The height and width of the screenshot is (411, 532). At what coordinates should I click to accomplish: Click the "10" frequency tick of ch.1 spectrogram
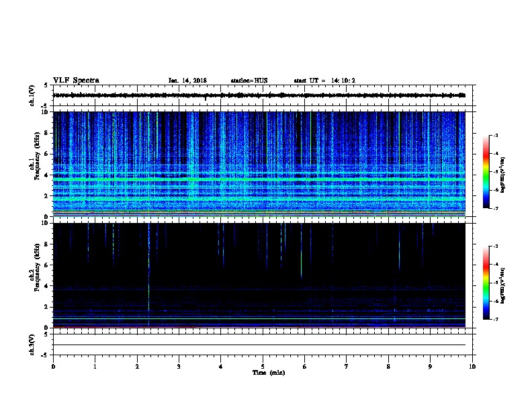click(x=46, y=112)
